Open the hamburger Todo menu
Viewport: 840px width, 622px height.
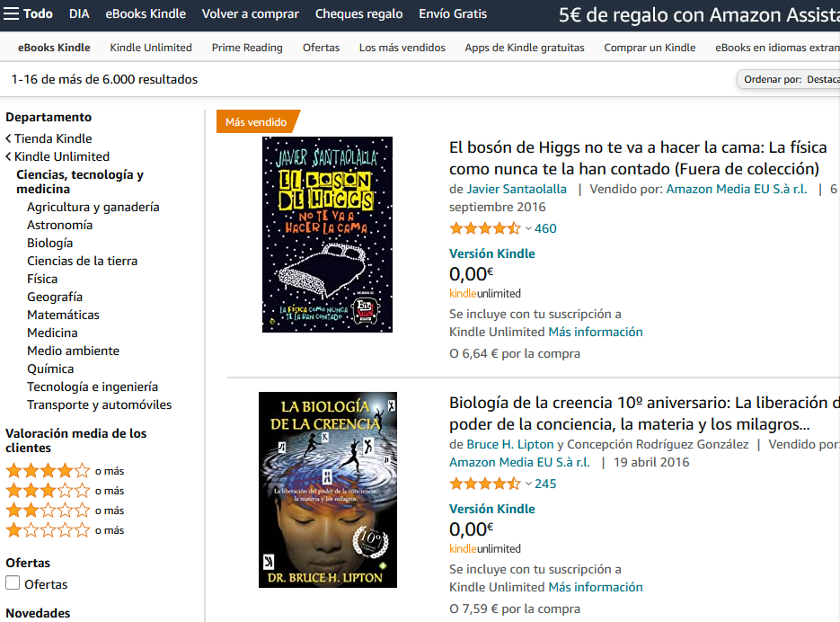click(28, 13)
